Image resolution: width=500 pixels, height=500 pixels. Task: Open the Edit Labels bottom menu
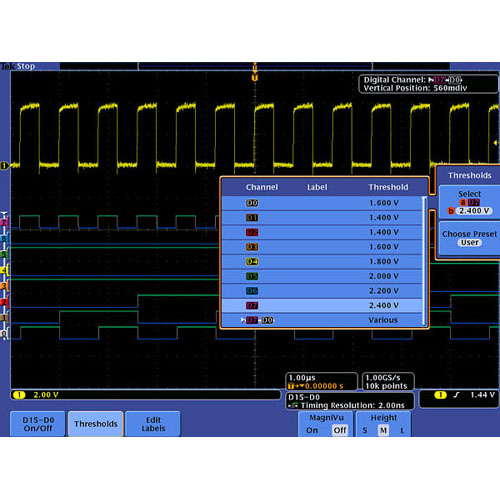(x=153, y=424)
